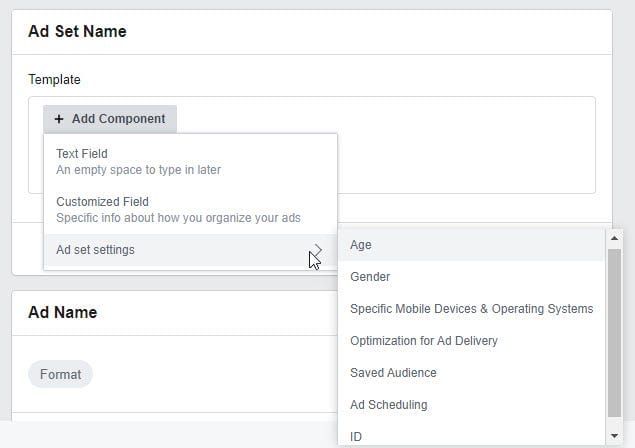Viewport: 635px width, 448px height.
Task: Select Specific Mobile Devices & Operating Systems
Action: [x=471, y=309]
